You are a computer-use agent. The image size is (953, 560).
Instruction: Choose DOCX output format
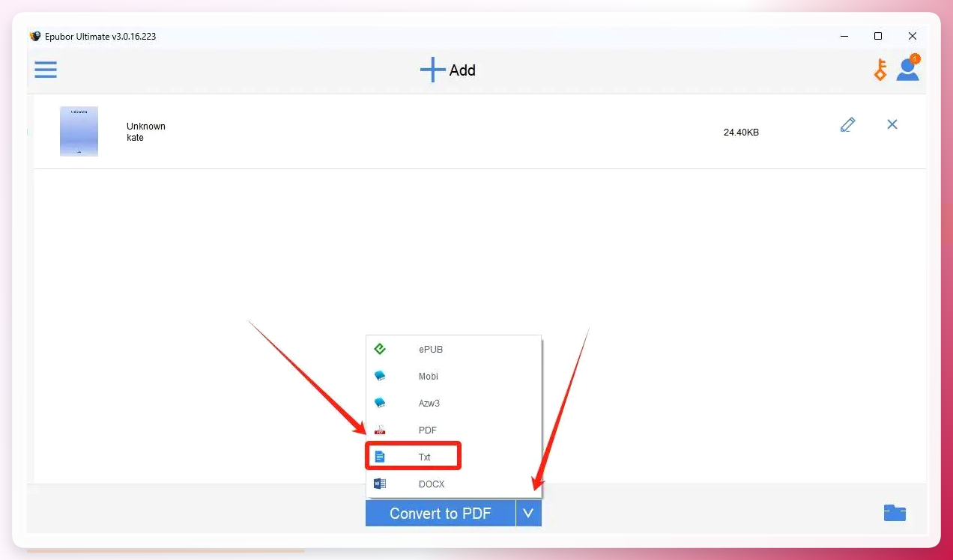(453, 484)
